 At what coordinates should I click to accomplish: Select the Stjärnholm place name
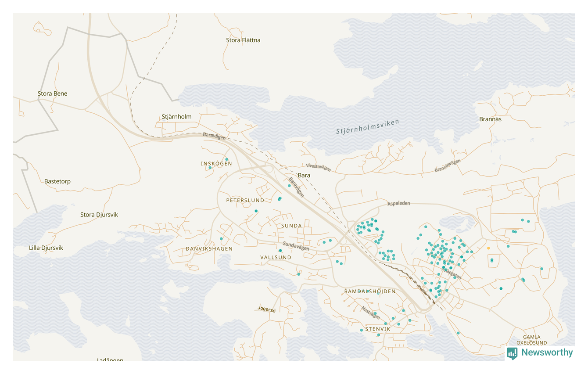pos(176,117)
